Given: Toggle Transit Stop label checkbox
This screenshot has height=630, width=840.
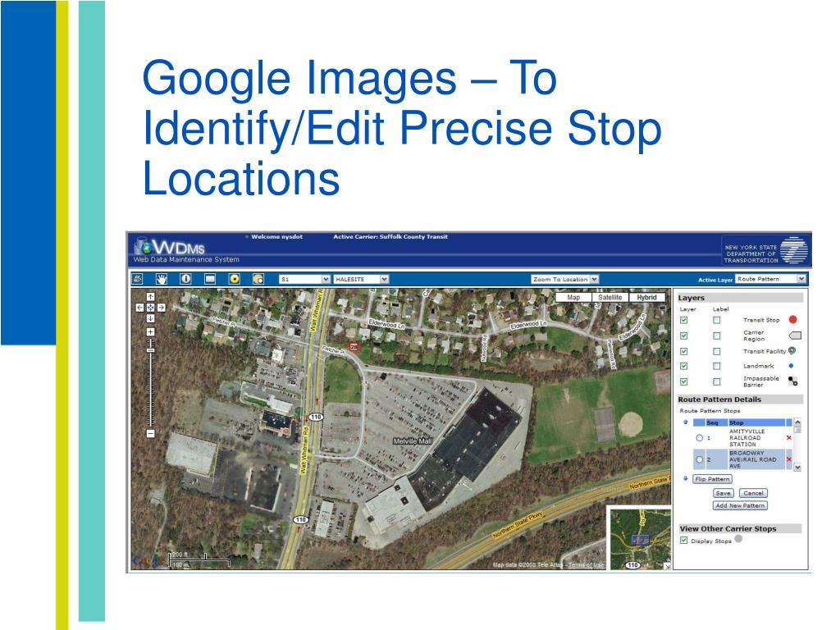Looking at the screenshot, I should [x=716, y=321].
